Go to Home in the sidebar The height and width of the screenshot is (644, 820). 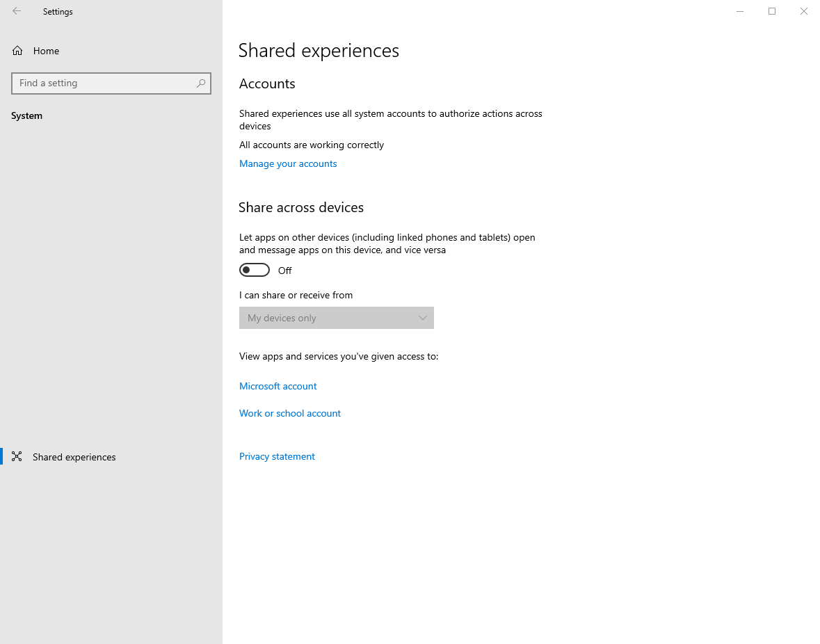tap(46, 51)
